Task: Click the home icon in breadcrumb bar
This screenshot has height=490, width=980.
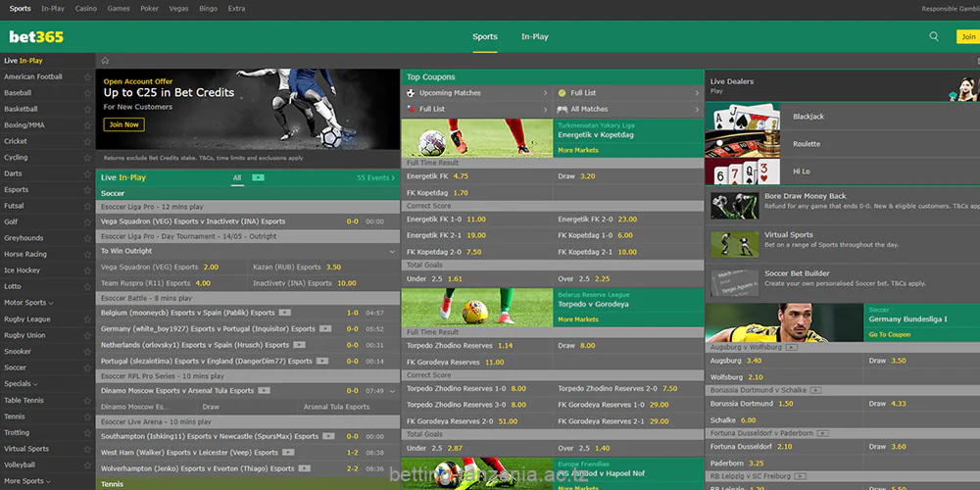Action: pos(105,61)
